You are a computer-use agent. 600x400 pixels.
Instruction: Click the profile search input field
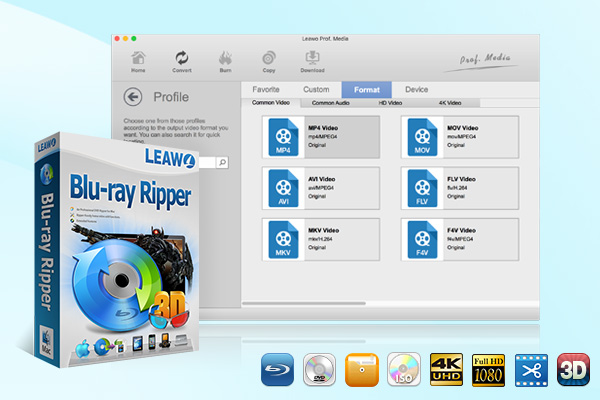(207, 162)
